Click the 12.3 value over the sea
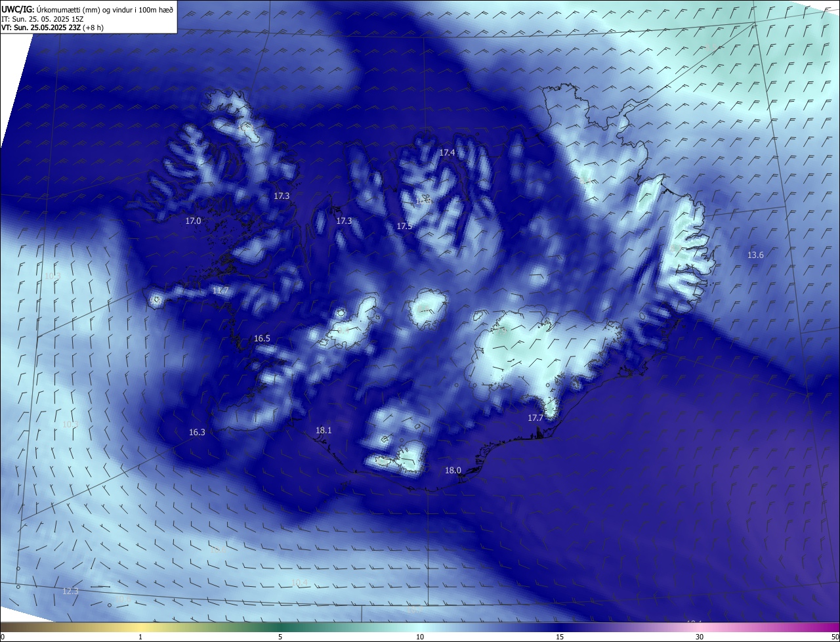 [70, 591]
